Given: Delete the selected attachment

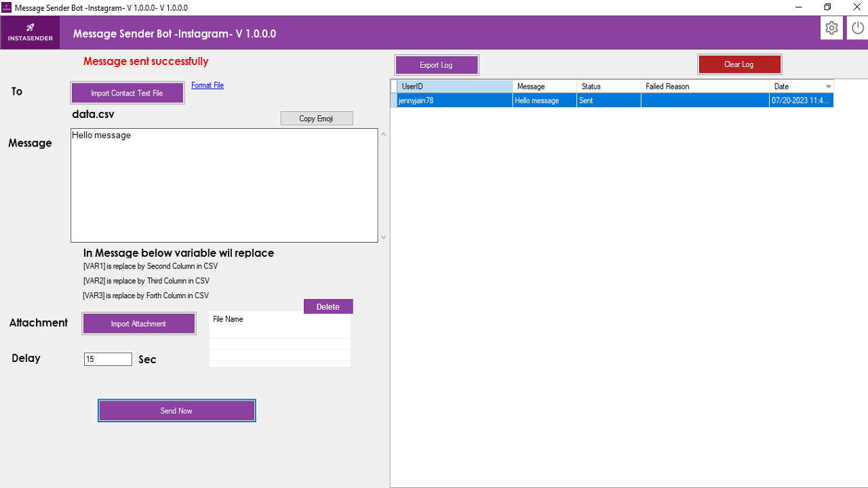Looking at the screenshot, I should pos(328,306).
